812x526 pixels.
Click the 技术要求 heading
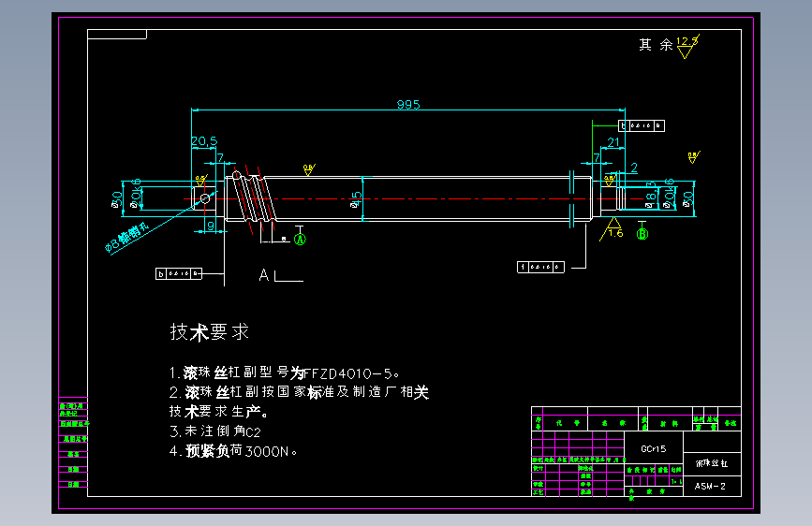point(210,332)
